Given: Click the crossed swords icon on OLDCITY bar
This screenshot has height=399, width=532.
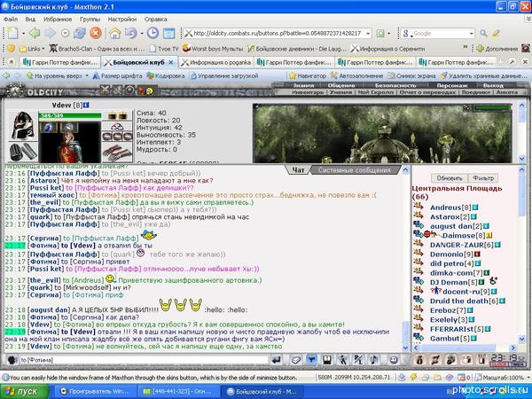Looking at the screenshot, I should click(106, 90).
